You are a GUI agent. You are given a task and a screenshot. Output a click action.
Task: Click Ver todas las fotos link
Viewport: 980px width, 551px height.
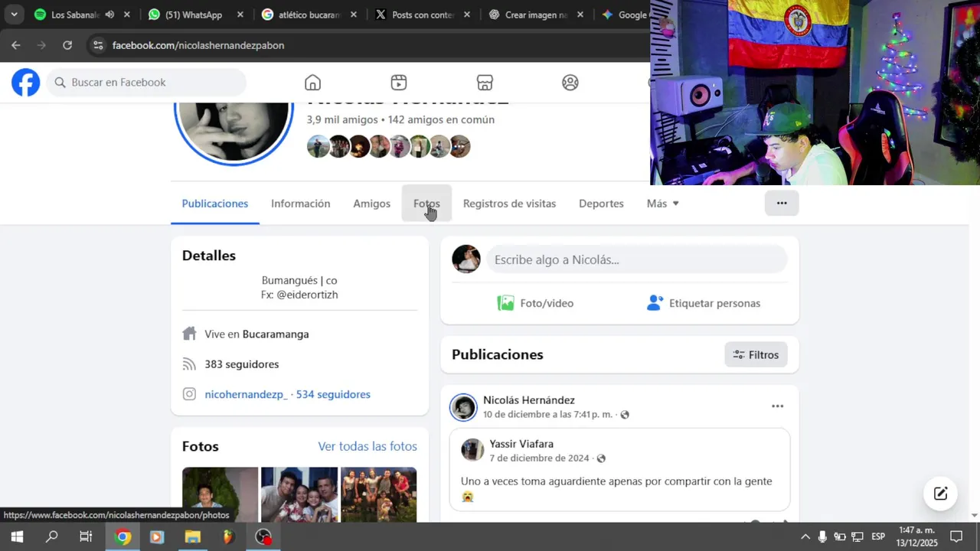point(367,446)
